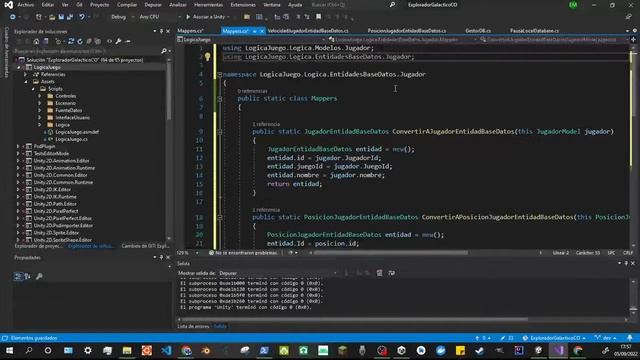Click the Cambios de GIT tab at panel bottom

[145, 246]
